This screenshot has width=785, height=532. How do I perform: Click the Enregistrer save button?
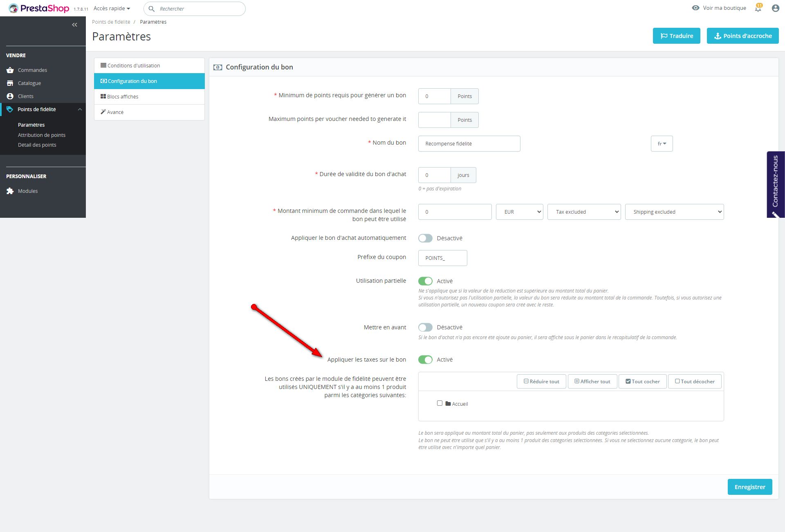[749, 487]
